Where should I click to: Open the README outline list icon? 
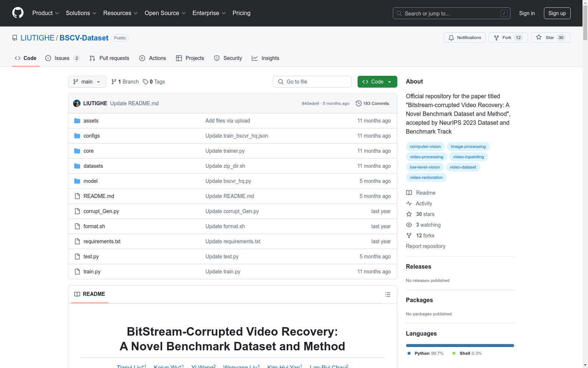[x=387, y=294]
